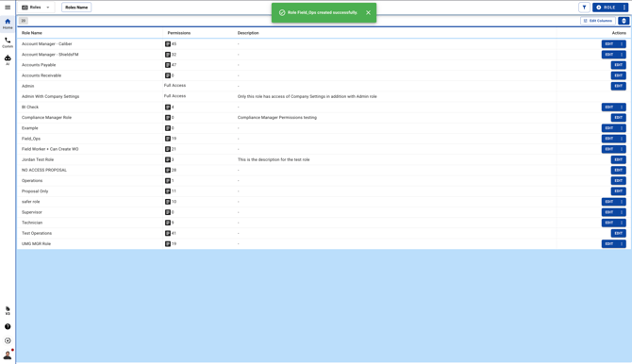Click the Roles Name search chip
The image size is (632, 364).
click(76, 8)
